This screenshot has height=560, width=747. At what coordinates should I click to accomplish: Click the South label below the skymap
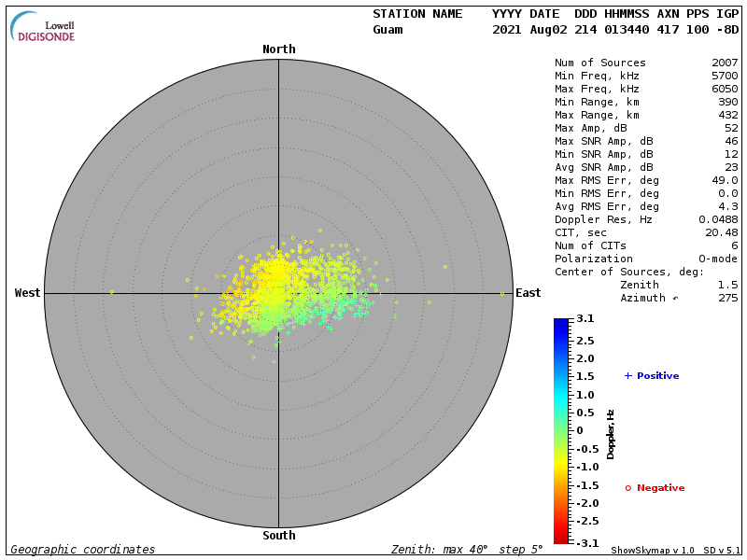(278, 536)
